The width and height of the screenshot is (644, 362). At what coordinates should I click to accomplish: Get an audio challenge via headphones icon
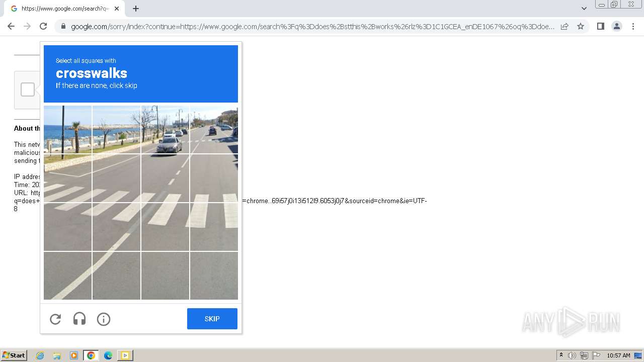[79, 319]
